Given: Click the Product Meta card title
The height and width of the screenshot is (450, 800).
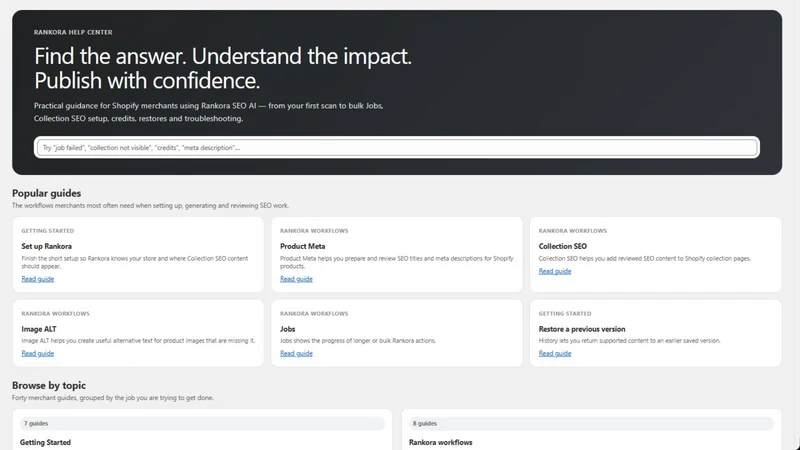Looking at the screenshot, I should 303,246.
